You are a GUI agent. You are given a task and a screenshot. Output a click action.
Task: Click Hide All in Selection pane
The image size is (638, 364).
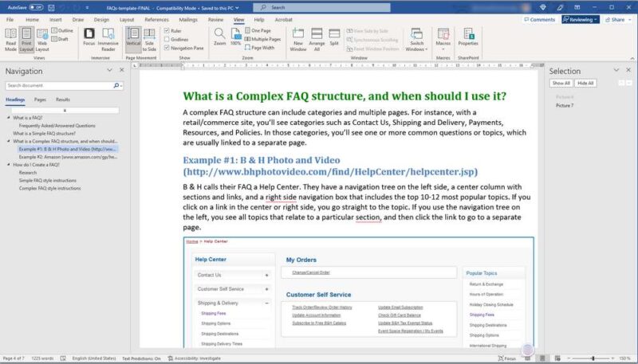585,83
